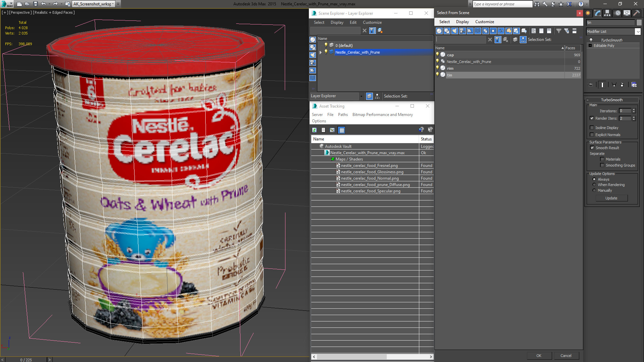Select Manually update option
The width and height of the screenshot is (644, 362).
click(x=594, y=190)
